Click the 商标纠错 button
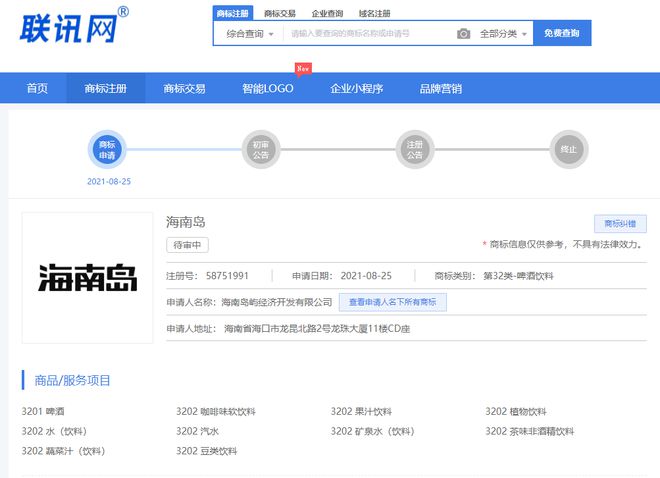Screen dimensions: 660x478 [x=620, y=224]
